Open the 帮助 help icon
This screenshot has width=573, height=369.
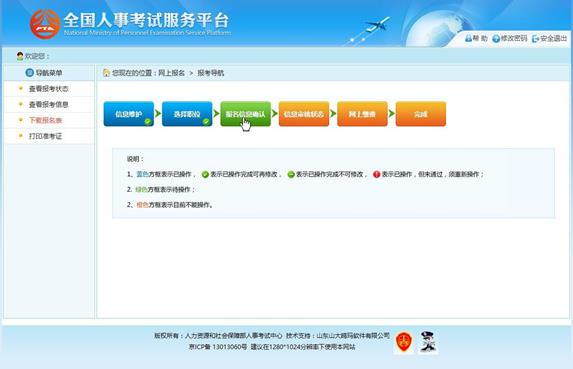(x=468, y=38)
